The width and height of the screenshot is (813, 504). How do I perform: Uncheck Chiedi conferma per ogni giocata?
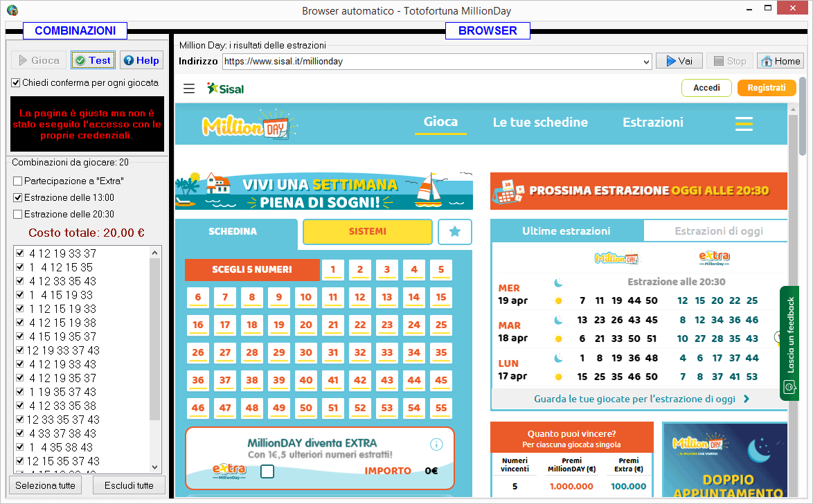pos(15,81)
